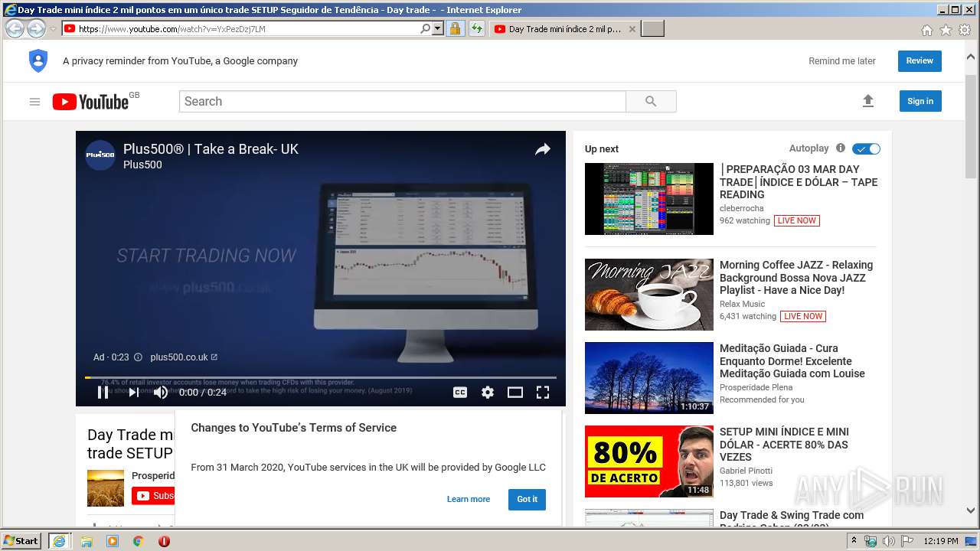This screenshot has width=980, height=551.
Task: Click the system tray volume icon
Action: click(888, 541)
